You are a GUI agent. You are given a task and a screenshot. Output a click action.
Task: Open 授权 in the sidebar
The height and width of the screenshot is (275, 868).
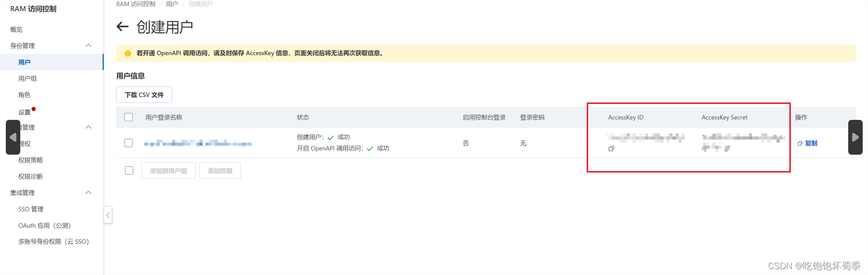tap(25, 144)
